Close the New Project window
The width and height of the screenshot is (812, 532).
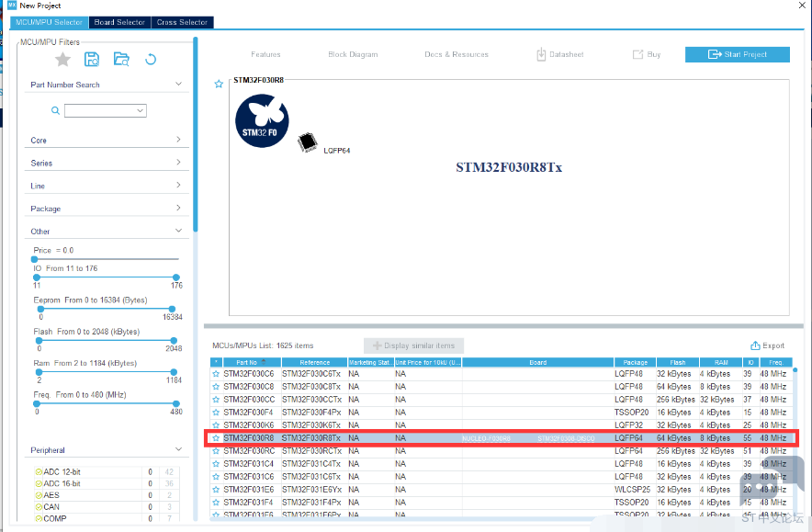(802, 6)
